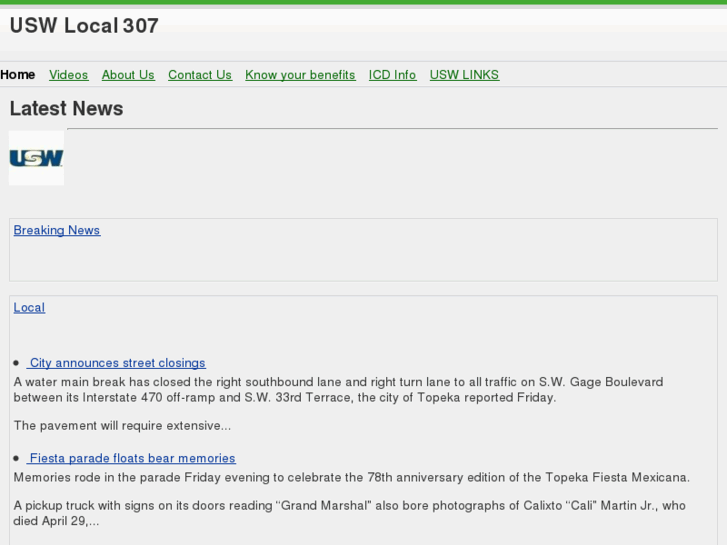
Task: Open the Home navigation item
Action: (18, 75)
